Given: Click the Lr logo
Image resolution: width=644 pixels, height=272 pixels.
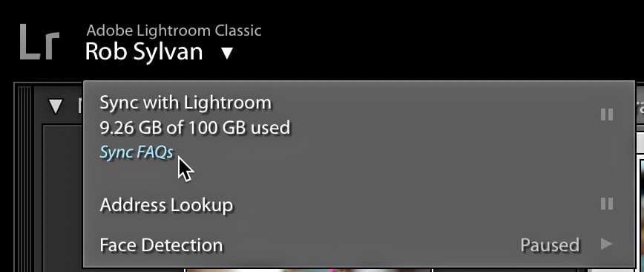Looking at the screenshot, I should (x=39, y=42).
